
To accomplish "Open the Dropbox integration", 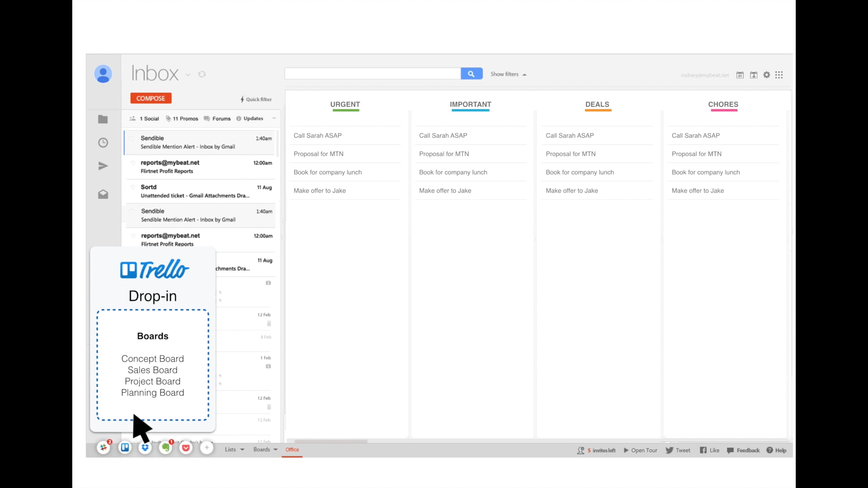I will point(145,448).
